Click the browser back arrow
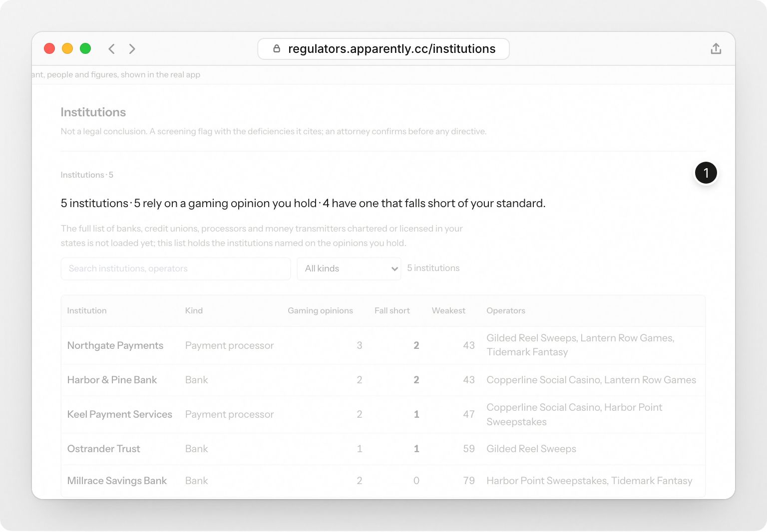767x532 pixels. (x=112, y=49)
